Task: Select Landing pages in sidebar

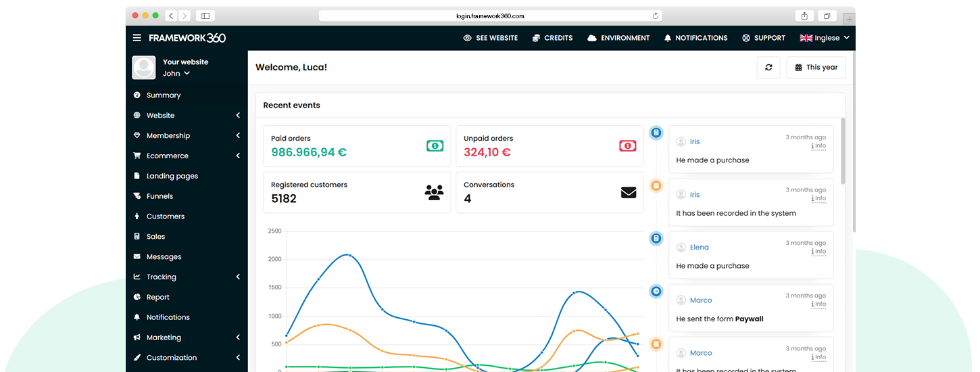Action: tap(172, 176)
